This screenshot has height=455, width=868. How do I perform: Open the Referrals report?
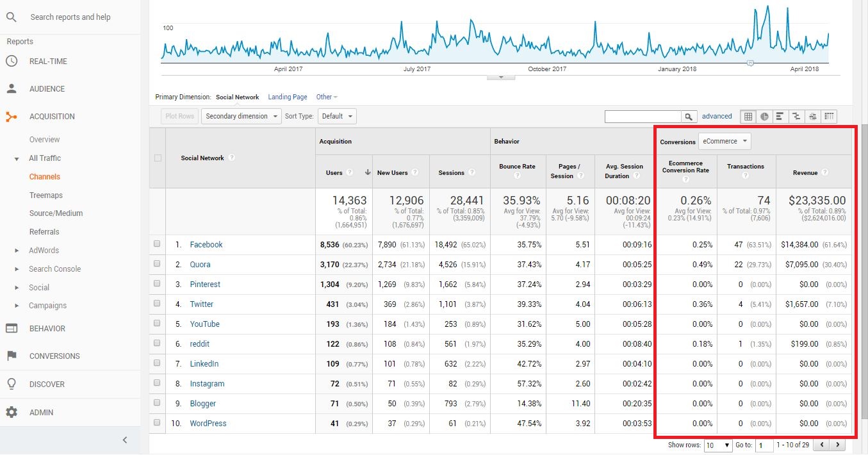[x=44, y=232]
